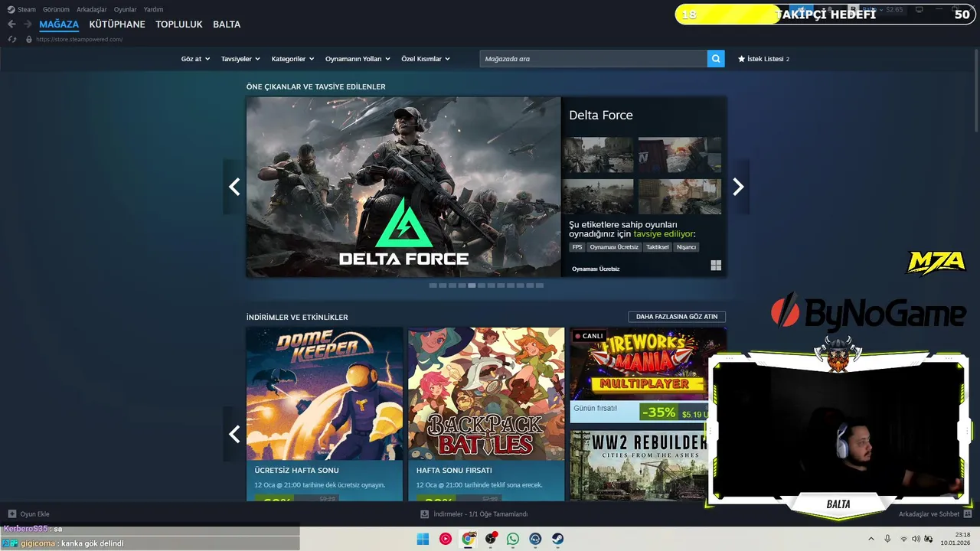This screenshot has width=980, height=551.
Task: Click the Steam logo menu icon
Action: tap(11, 9)
